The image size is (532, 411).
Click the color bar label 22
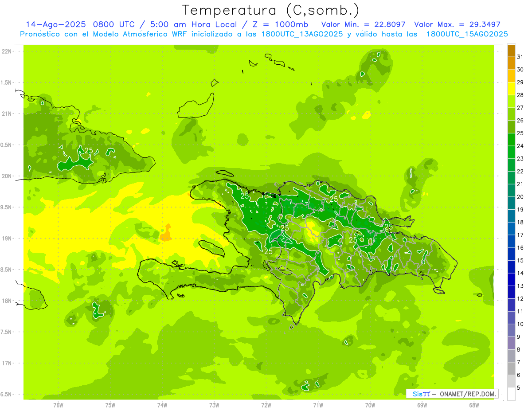(x=520, y=171)
